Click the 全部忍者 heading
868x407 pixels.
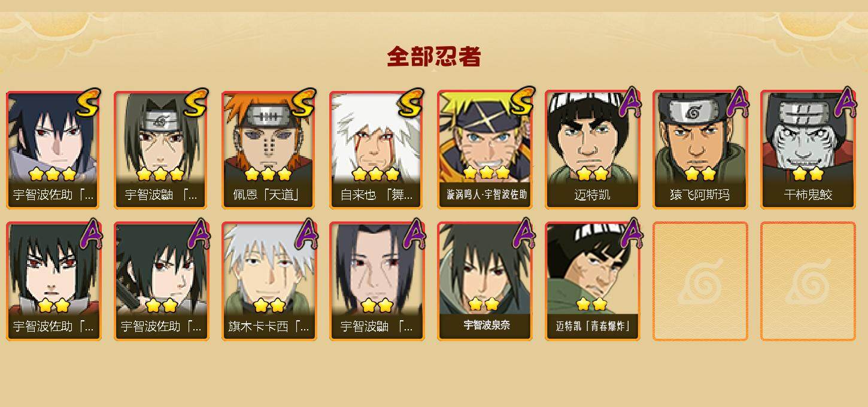434,57
